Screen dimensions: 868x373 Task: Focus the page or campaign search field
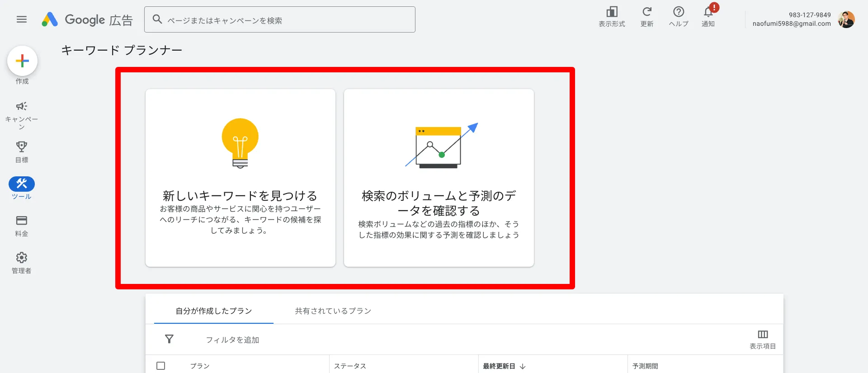click(279, 19)
